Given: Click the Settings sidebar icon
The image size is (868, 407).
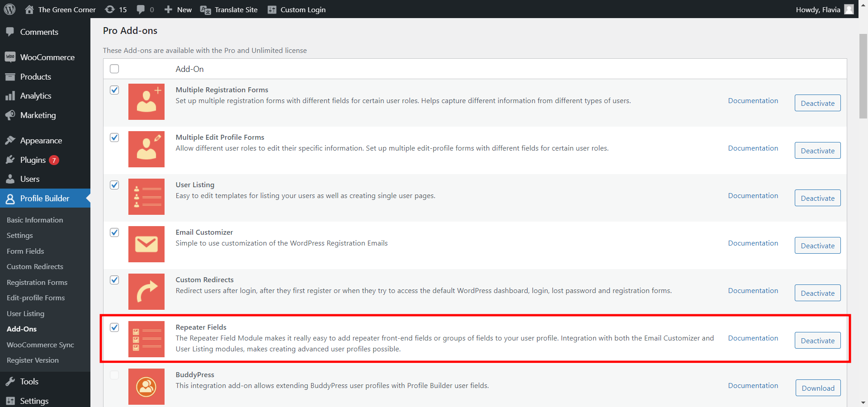Looking at the screenshot, I should click(10, 401).
